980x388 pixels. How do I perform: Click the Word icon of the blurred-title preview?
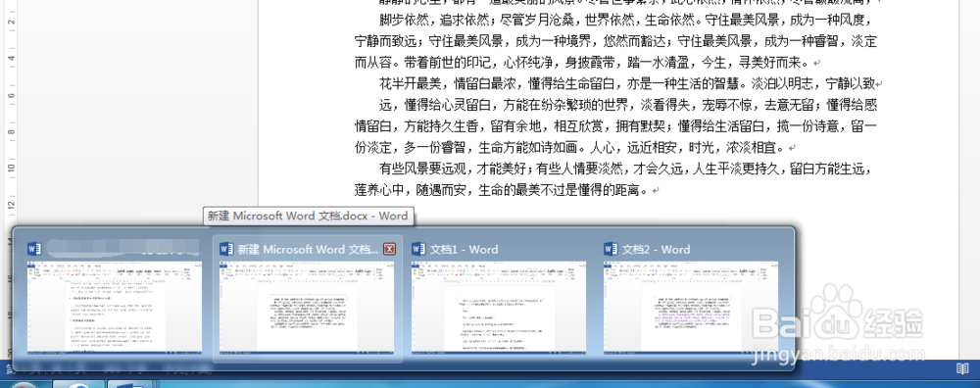click(34, 249)
